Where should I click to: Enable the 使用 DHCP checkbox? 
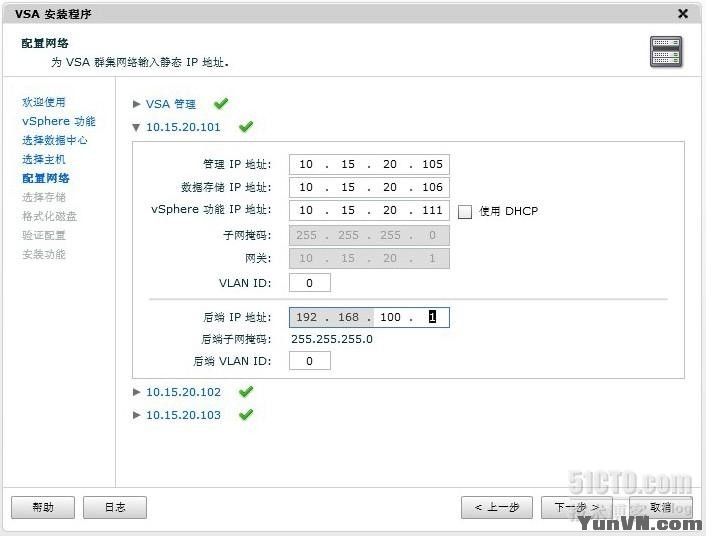pyautogui.click(x=465, y=211)
